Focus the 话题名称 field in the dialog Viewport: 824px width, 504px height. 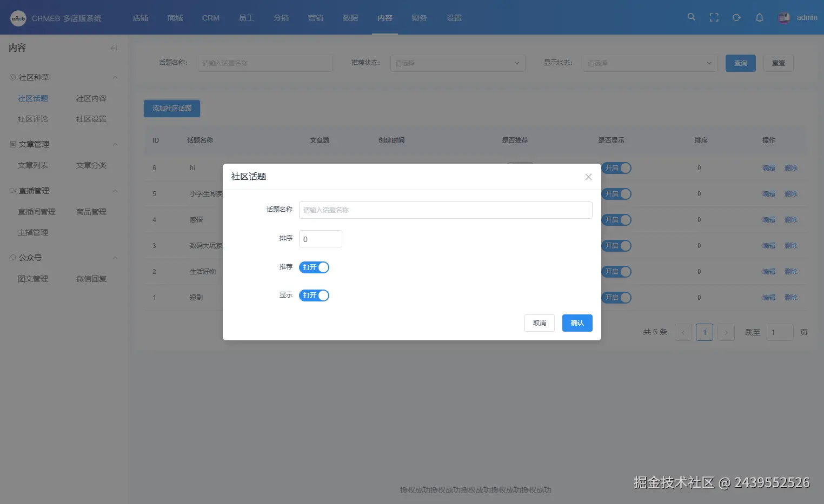[446, 210]
